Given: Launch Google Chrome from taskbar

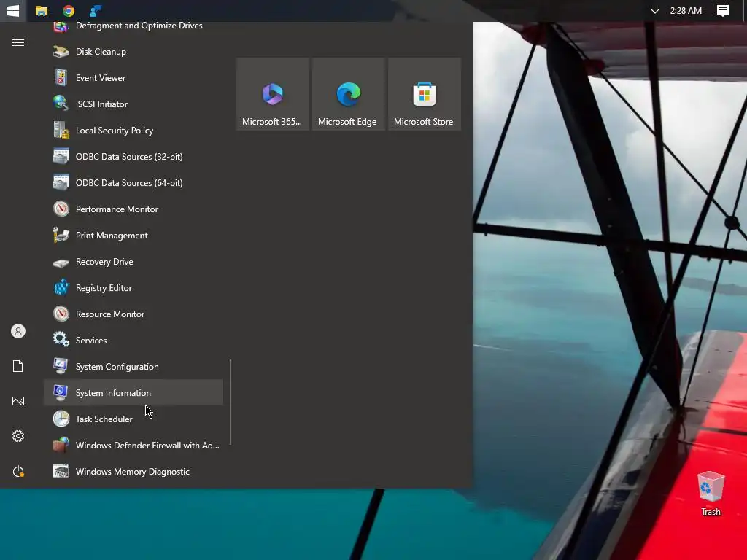Looking at the screenshot, I should pos(69,10).
